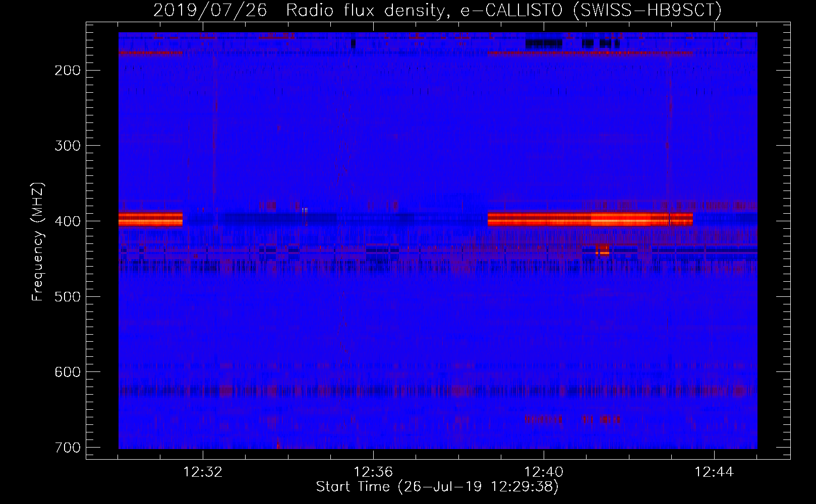Click the 500 frequency tick label

tap(67, 296)
